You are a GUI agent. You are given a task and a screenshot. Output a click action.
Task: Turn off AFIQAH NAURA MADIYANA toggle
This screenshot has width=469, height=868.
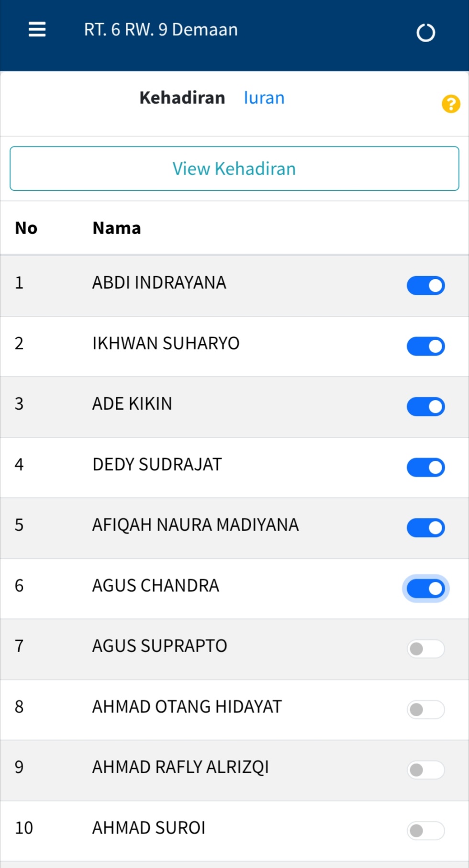425,527
